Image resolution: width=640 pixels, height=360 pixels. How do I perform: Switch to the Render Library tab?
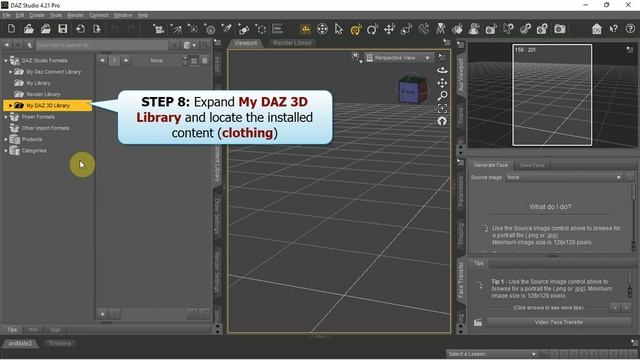pyautogui.click(x=292, y=43)
